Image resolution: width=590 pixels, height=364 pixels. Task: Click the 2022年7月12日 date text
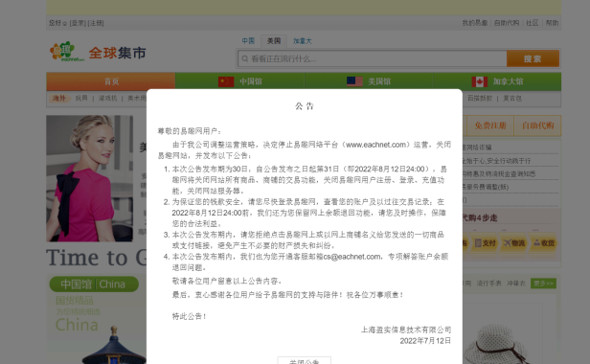[x=425, y=341]
